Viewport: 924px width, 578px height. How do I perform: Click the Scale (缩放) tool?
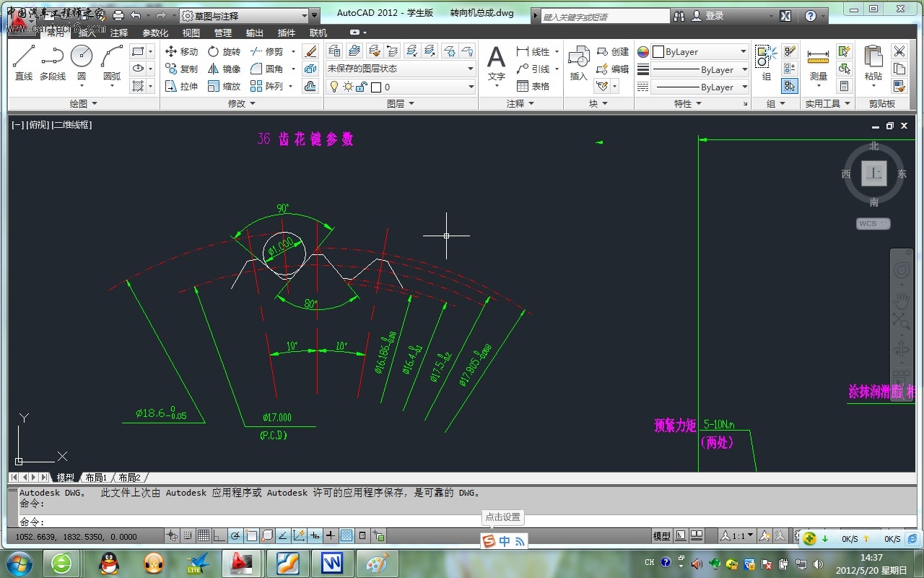(x=224, y=86)
